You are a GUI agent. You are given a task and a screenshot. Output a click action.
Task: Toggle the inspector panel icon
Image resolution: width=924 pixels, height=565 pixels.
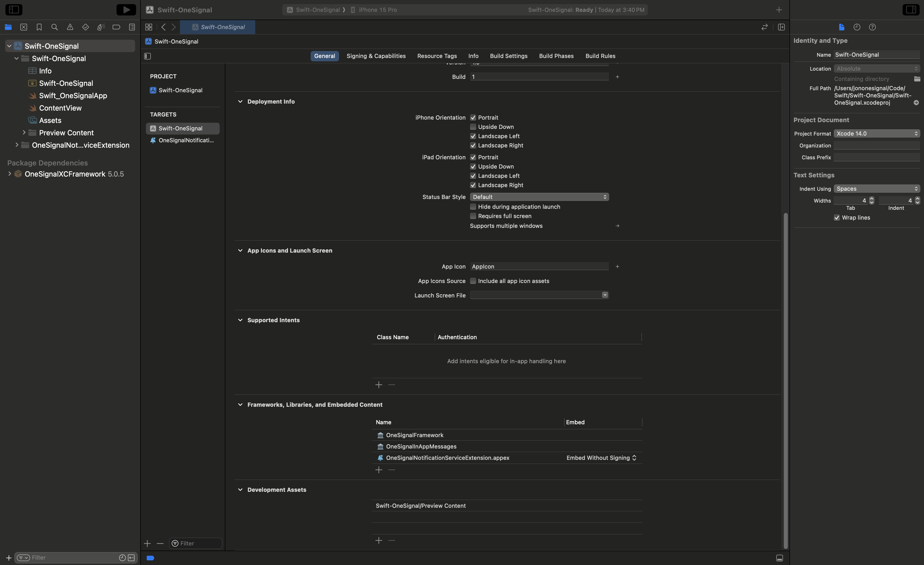pos(911,10)
